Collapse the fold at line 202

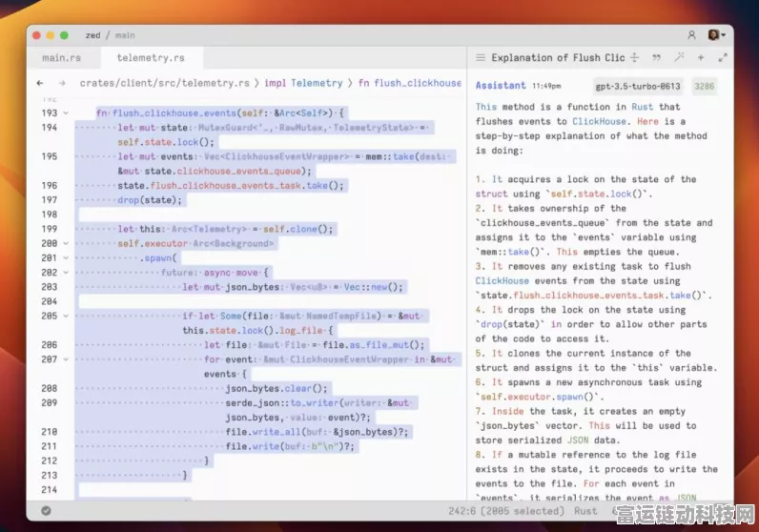coord(66,273)
